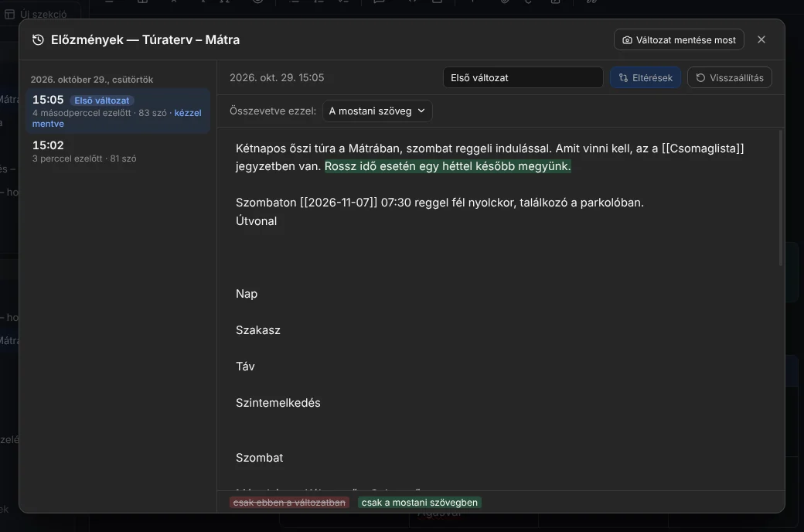The image size is (804, 532).
Task: Click the timestamp 2026. okt. 29. 15:05
Action: coord(277,78)
